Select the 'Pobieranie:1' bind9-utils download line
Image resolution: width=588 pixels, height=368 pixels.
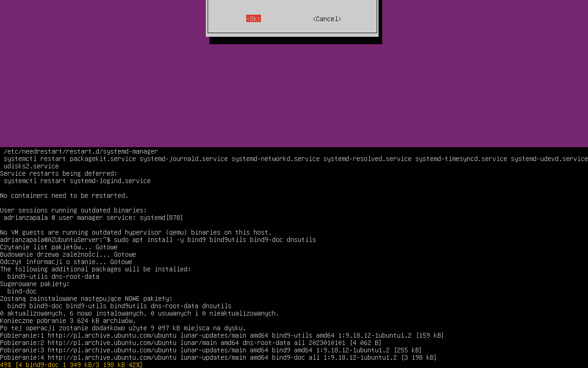[x=222, y=335]
